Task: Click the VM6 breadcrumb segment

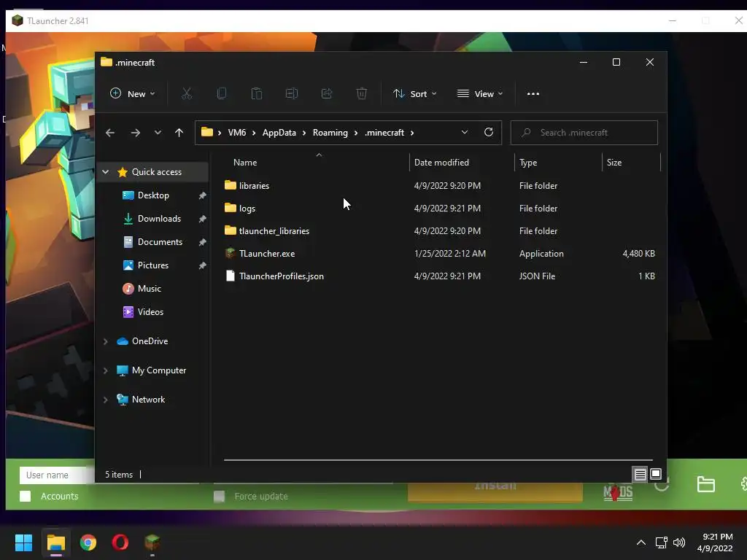Action: [x=237, y=133]
